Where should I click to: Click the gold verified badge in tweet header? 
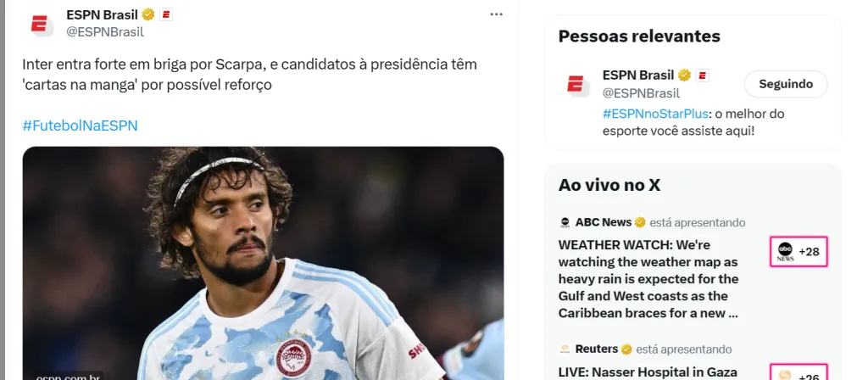[x=147, y=14]
